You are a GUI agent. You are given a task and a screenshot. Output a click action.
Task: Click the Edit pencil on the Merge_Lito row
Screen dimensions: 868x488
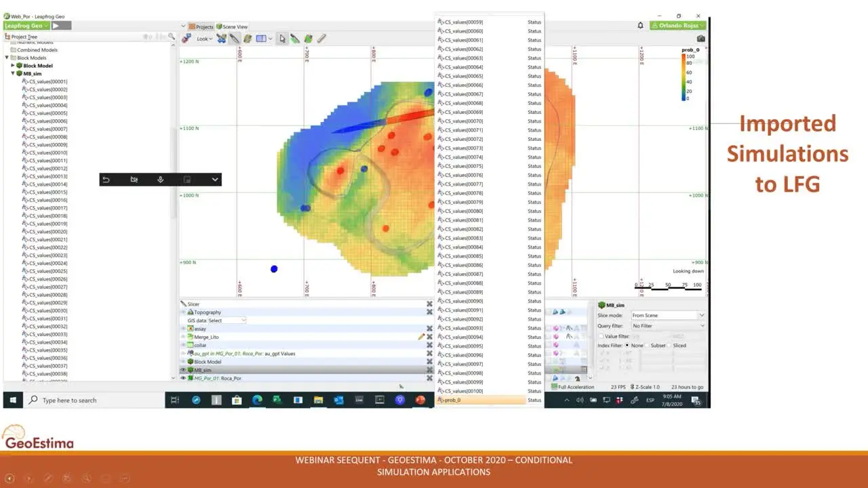(x=421, y=337)
